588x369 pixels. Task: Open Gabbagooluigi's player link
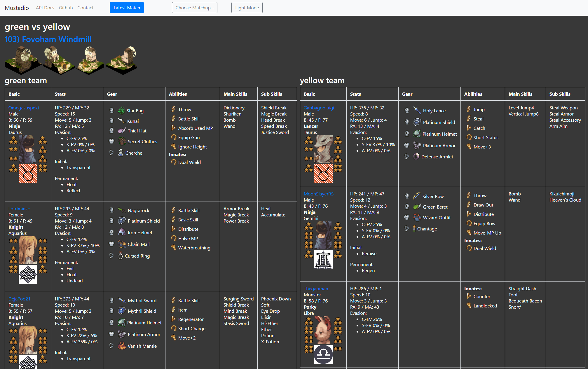[319, 108]
